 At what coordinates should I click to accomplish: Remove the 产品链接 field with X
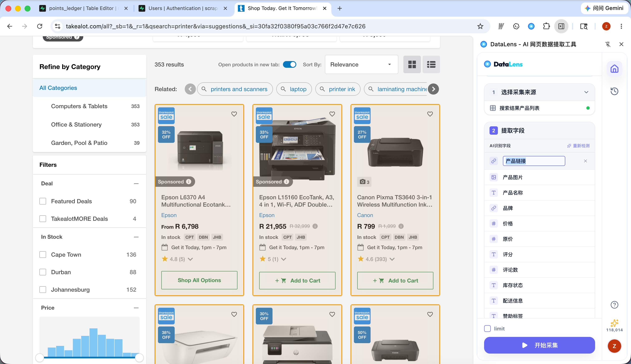point(585,161)
